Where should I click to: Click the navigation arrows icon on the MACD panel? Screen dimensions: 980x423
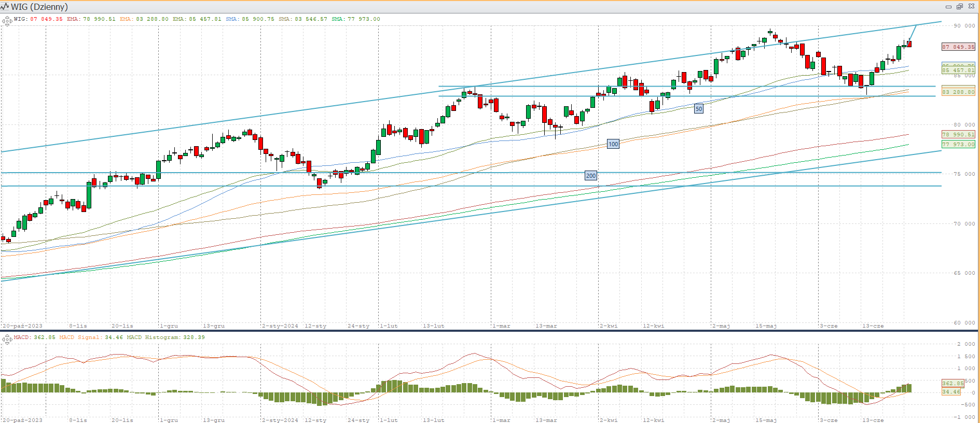[7, 340]
